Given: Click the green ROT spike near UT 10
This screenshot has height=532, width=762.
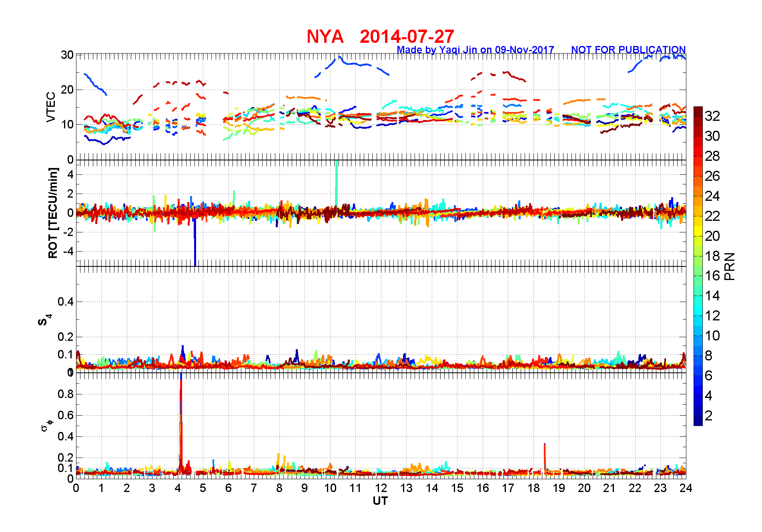Looking at the screenshot, I should (x=336, y=184).
